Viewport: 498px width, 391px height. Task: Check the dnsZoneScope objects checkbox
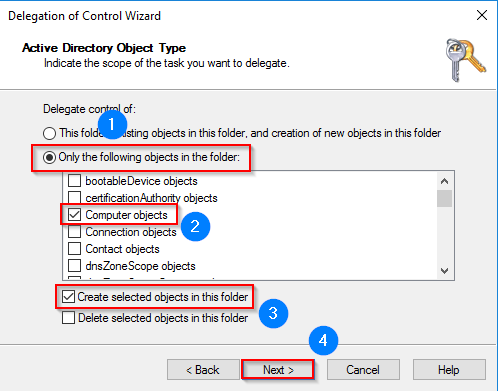(74, 266)
